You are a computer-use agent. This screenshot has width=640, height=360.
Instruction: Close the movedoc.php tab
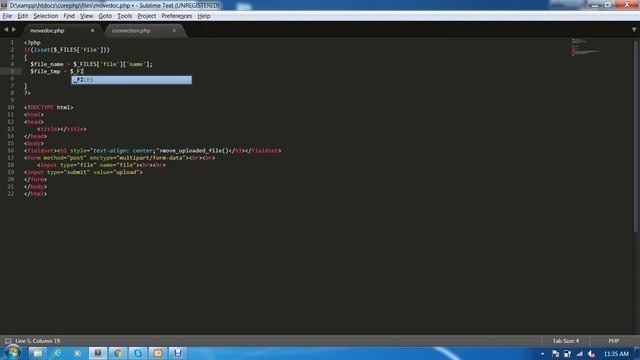click(93, 31)
